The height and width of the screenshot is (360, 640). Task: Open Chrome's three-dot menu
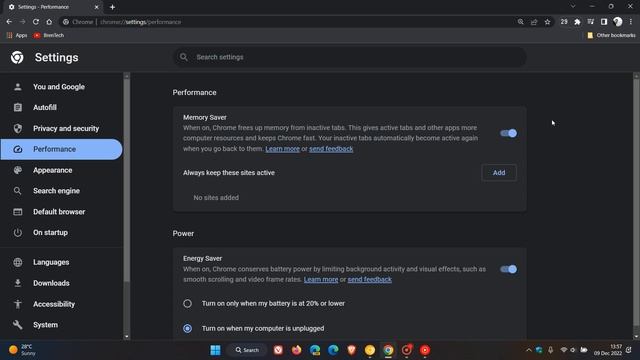(x=631, y=22)
